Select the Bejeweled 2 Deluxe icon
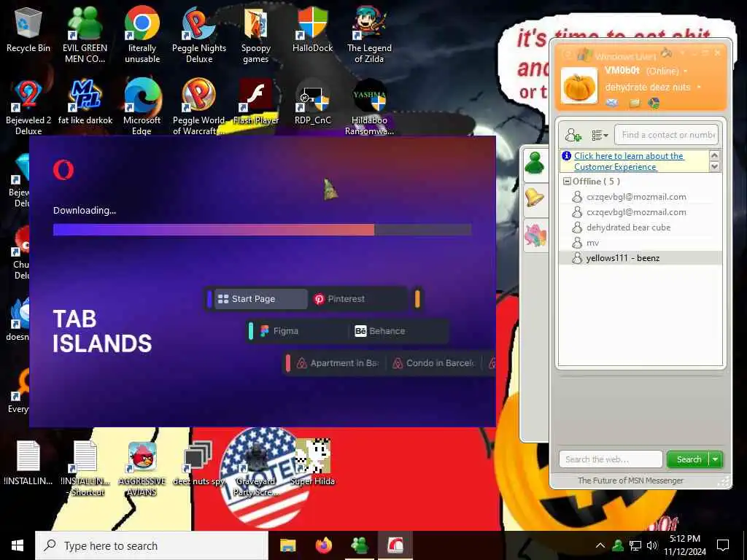The image size is (747, 560). (x=28, y=106)
